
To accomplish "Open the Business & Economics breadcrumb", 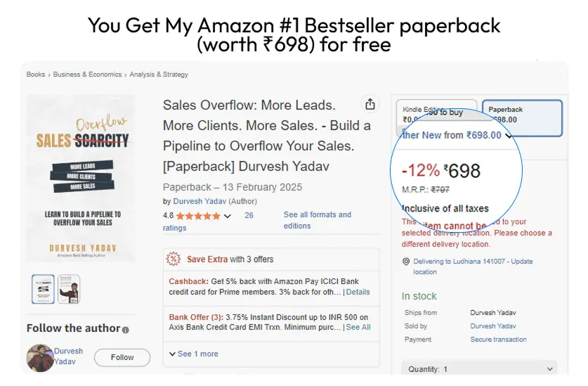I will click(87, 75).
